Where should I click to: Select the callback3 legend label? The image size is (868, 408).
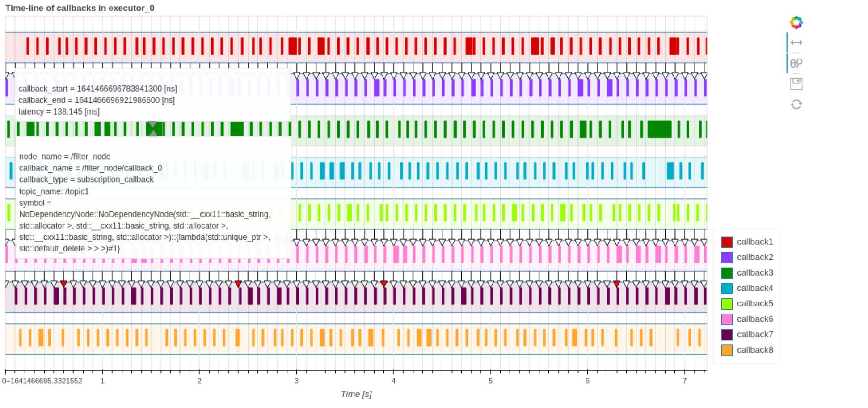click(755, 272)
